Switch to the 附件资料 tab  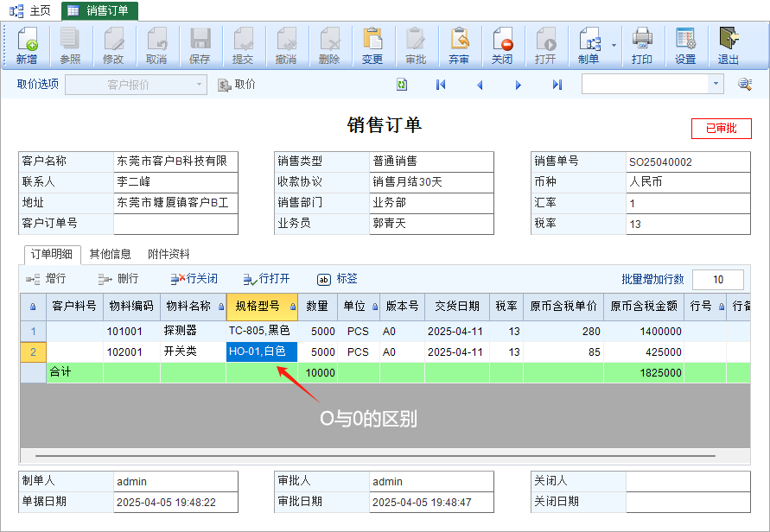point(169,254)
